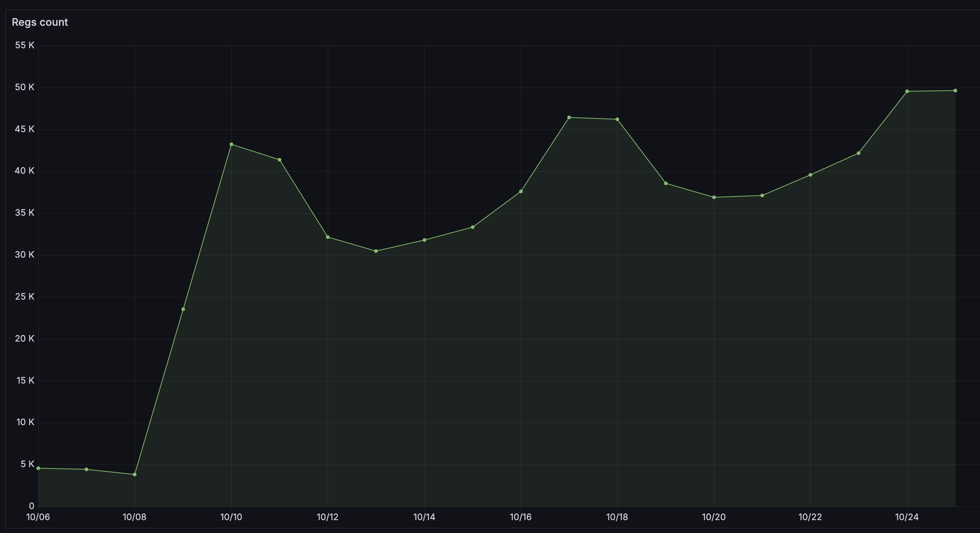Click the '50 K' y-axis label
Image resolution: width=980 pixels, height=533 pixels.
tap(25, 87)
